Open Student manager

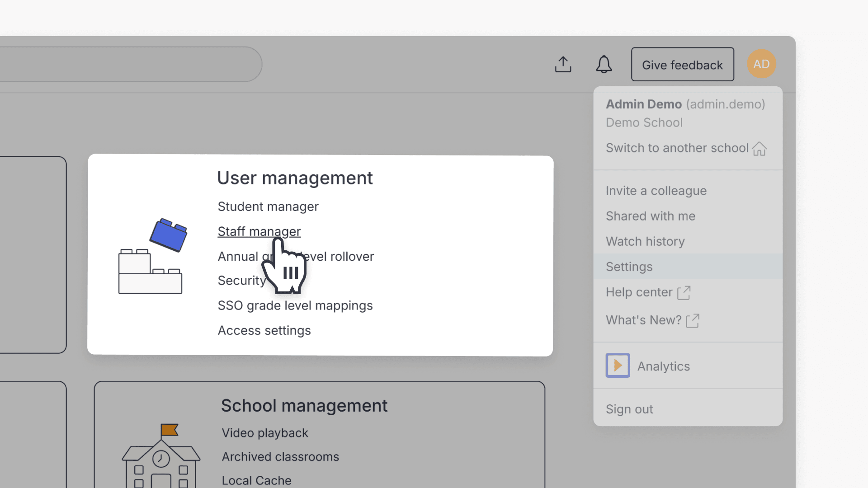click(268, 206)
